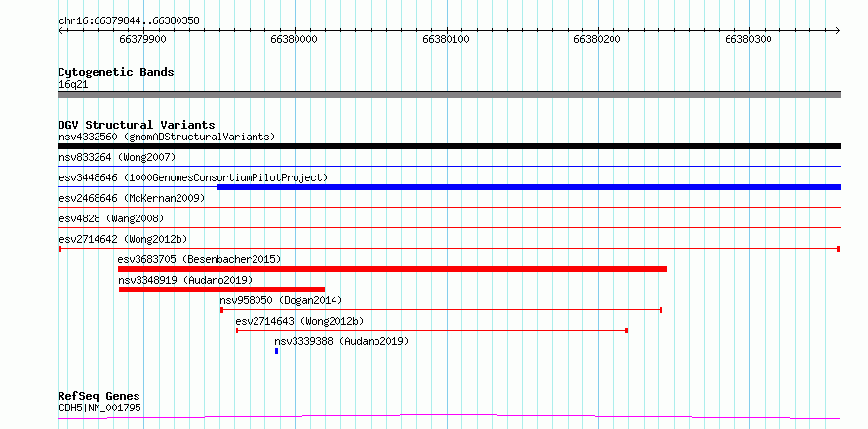Click ruler position label 66380100

coord(446,39)
